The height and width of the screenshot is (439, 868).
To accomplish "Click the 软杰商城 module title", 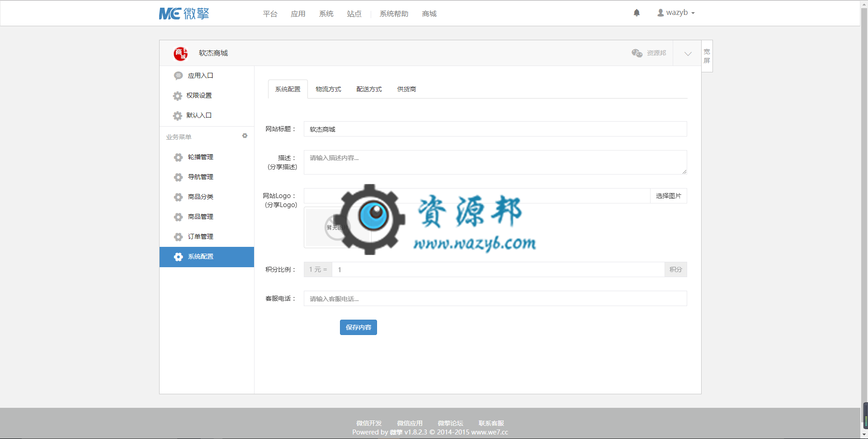I will (213, 53).
